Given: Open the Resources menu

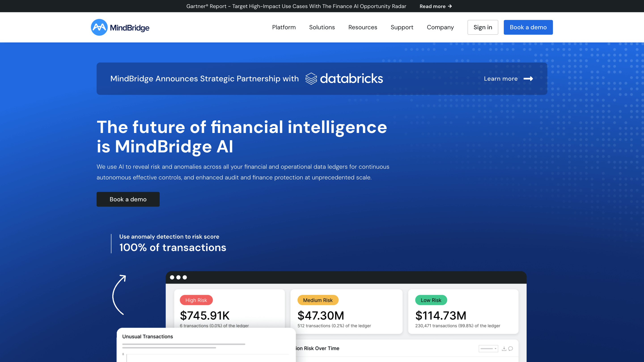Looking at the screenshot, I should tap(362, 27).
